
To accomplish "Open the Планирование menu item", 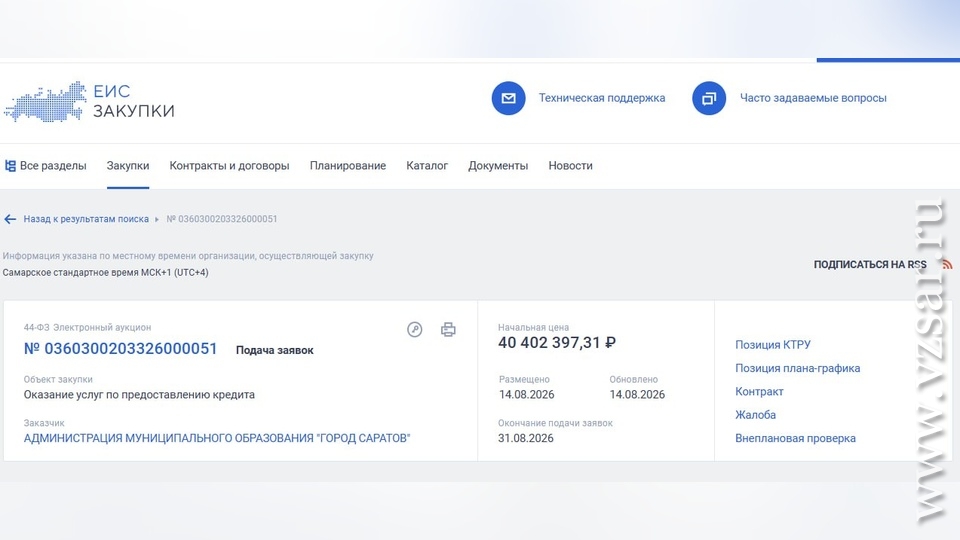I will point(348,166).
